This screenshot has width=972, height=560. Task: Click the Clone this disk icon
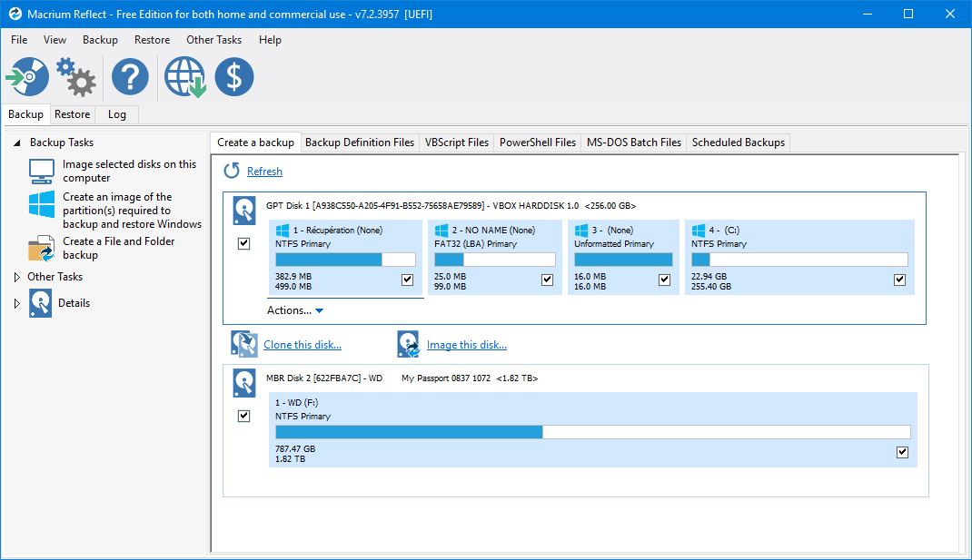pos(244,344)
